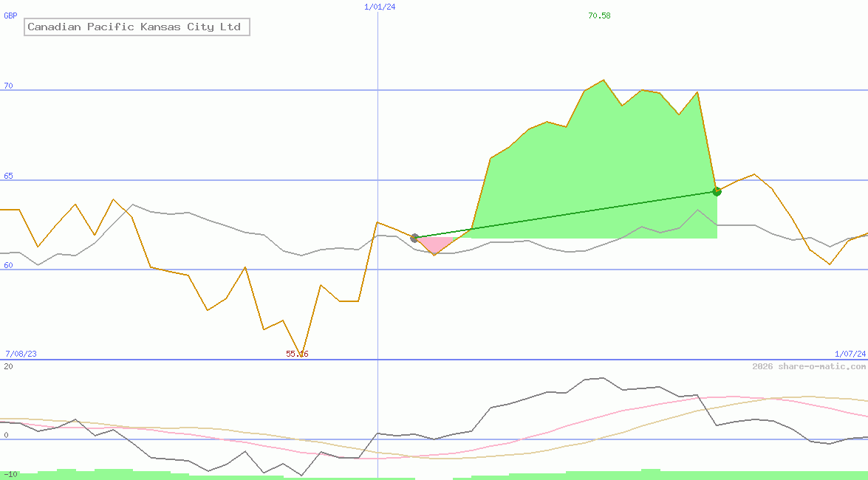
Task: Click the 0 oscillator axis label
Action: 6,435
